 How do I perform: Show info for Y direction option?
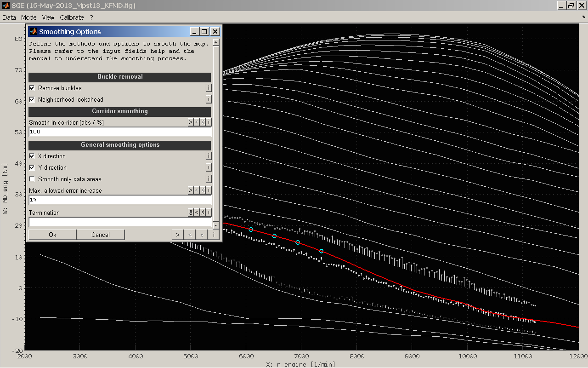tap(209, 167)
